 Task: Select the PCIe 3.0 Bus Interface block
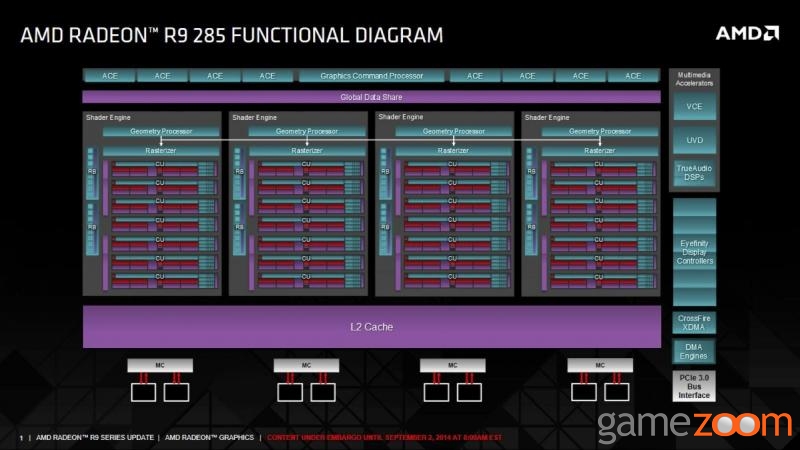point(694,386)
